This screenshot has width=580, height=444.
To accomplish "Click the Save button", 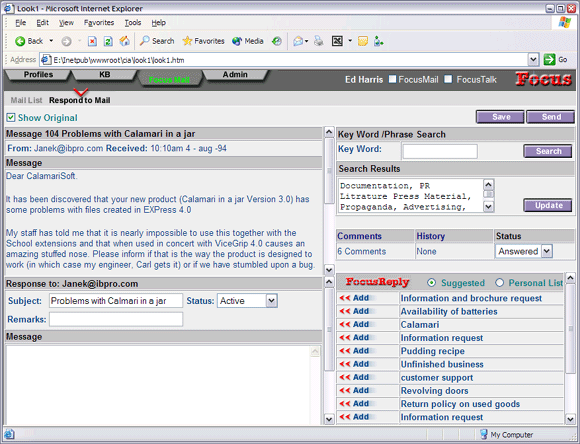I will 500,117.
